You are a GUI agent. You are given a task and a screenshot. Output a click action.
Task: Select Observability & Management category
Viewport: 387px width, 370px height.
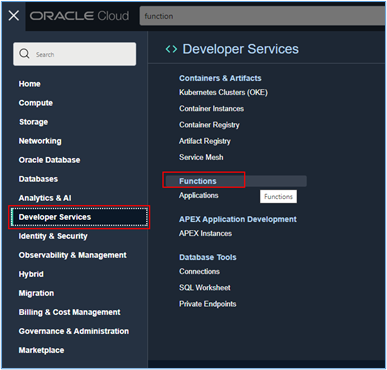point(73,255)
